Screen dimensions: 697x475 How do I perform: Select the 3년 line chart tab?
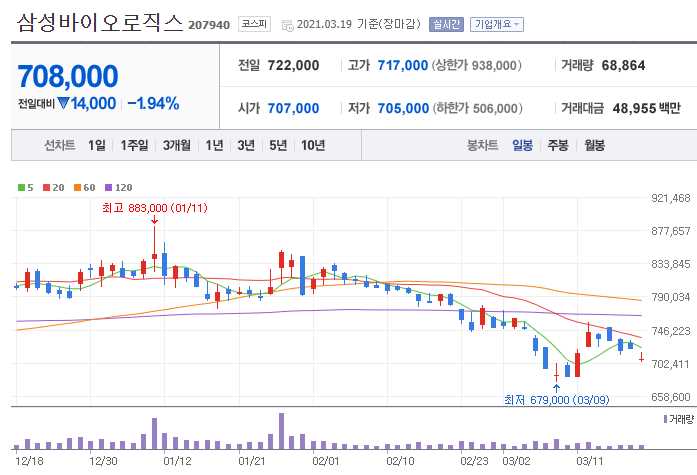(246, 145)
